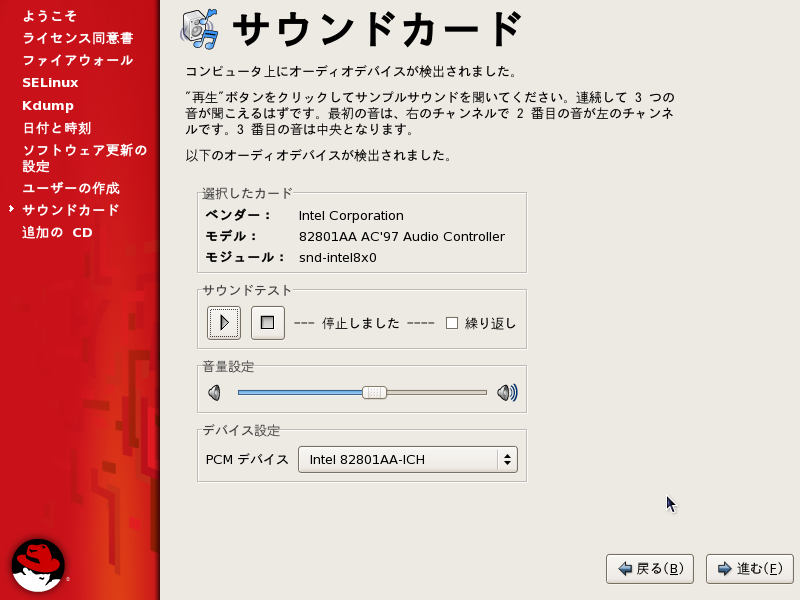Click the loud volume speaker icon

pyautogui.click(x=507, y=393)
